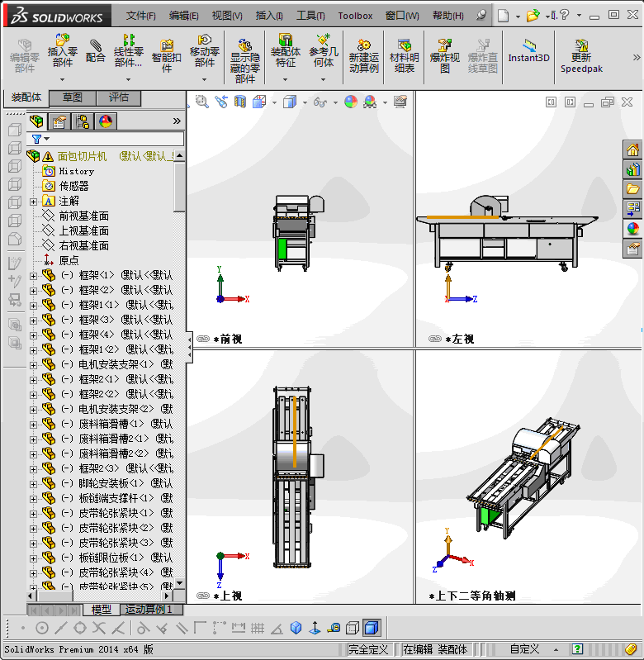This screenshot has width=644, height=660.
Task: Toggle the *左视 viewport link icon
Action: point(434,339)
